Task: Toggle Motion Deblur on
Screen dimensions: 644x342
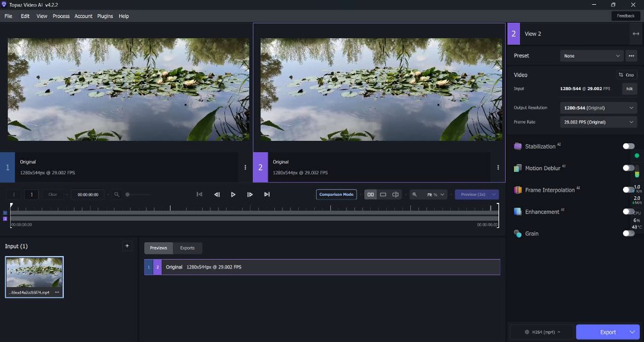Action: coord(628,168)
